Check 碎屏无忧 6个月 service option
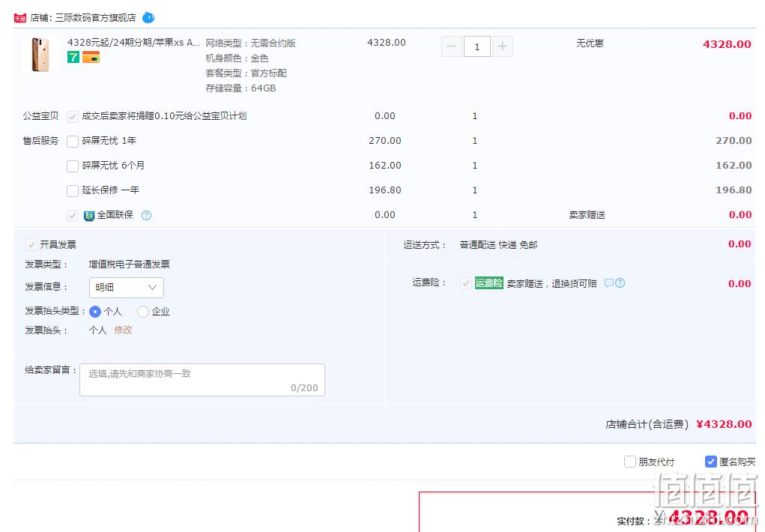Screen dimensions: 765x532 73,166
